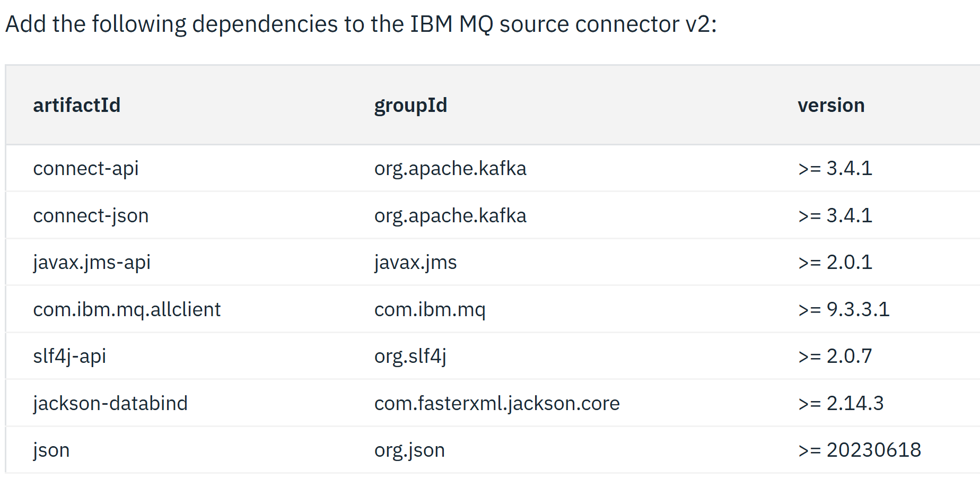Click the json artifact cell
The width and height of the screenshot is (980, 487).
coord(51,450)
